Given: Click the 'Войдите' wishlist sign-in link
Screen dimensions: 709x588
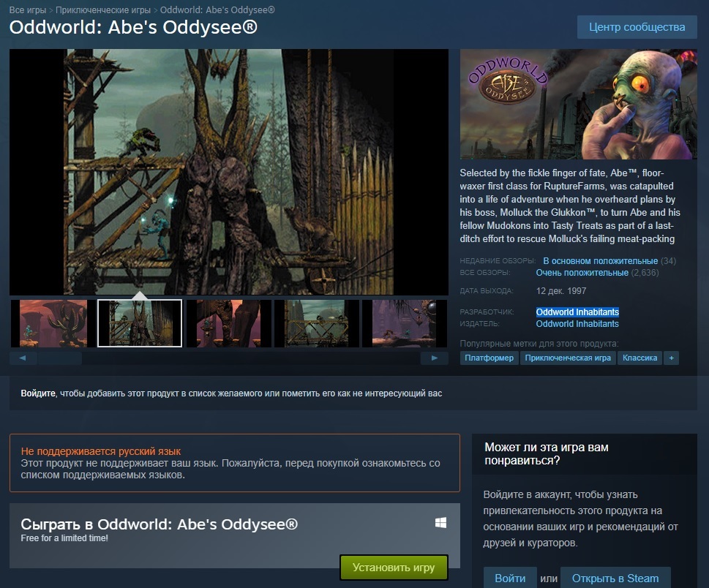Looking at the screenshot, I should click(x=38, y=393).
